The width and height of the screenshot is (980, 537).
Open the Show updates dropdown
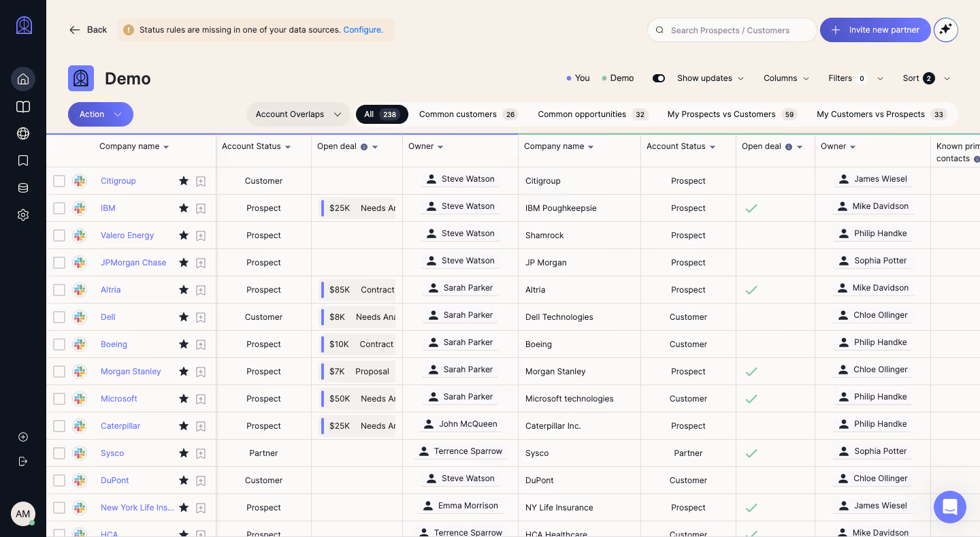pos(710,78)
